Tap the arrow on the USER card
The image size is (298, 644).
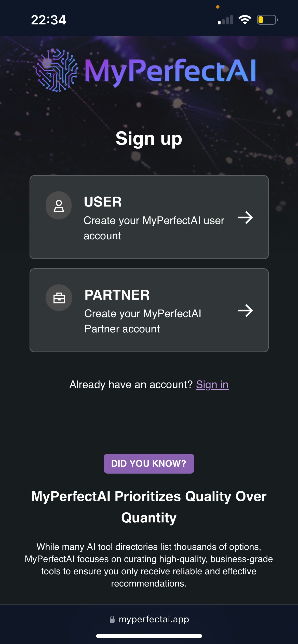pyautogui.click(x=245, y=217)
